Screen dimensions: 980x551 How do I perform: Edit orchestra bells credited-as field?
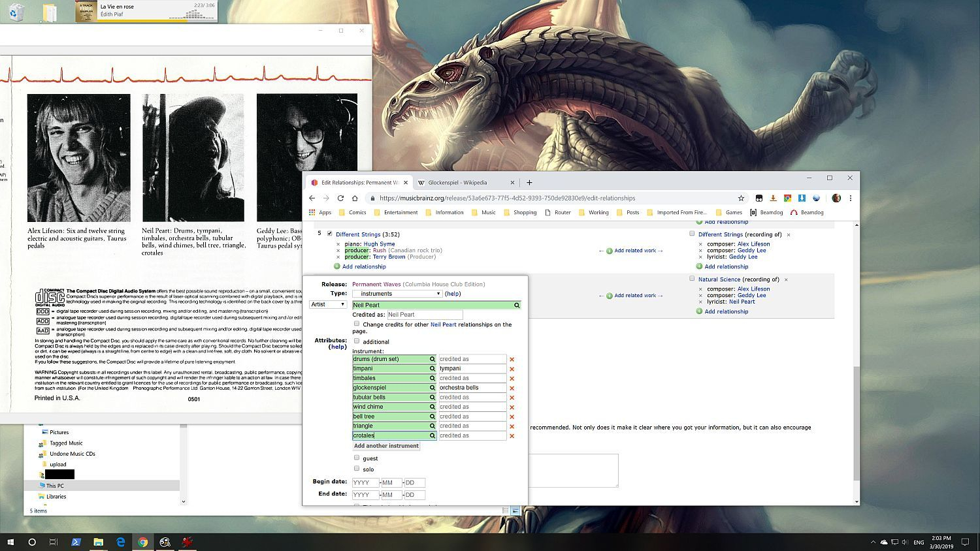point(472,388)
